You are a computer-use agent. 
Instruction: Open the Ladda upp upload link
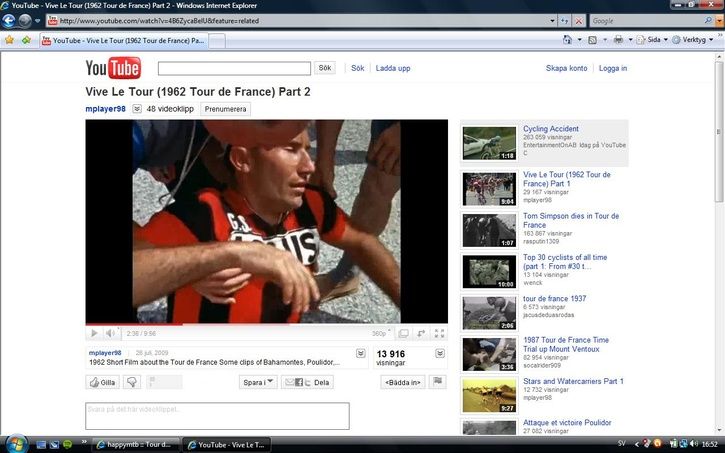point(393,68)
